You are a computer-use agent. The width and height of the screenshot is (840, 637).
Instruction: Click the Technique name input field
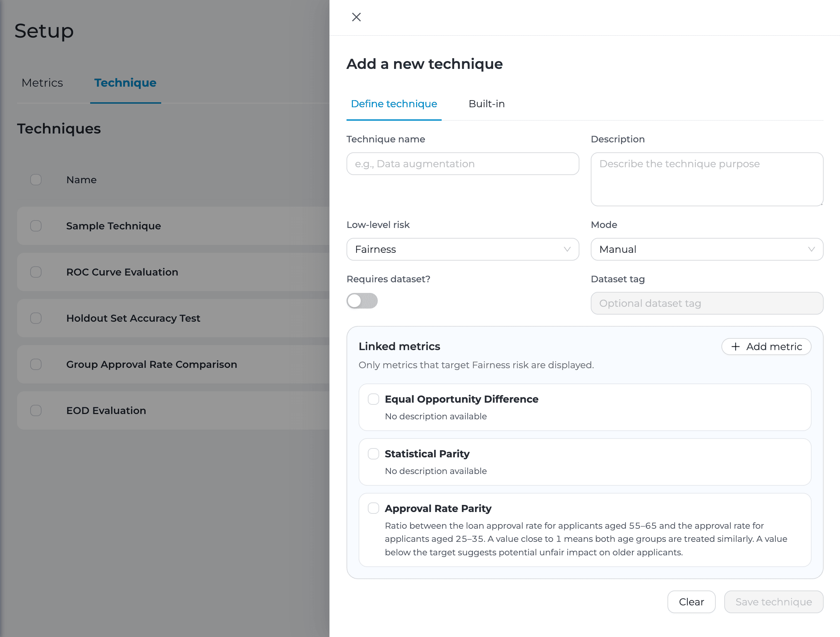(462, 164)
